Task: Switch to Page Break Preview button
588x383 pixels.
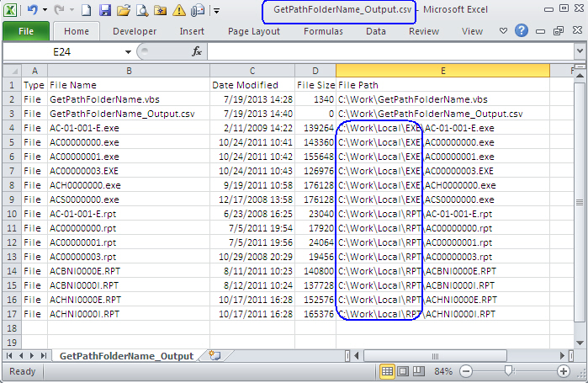Action: pyautogui.click(x=418, y=371)
